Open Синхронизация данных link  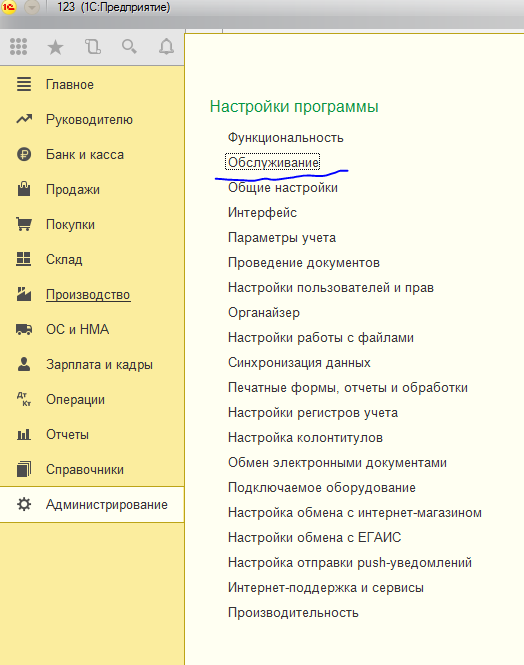[299, 363]
